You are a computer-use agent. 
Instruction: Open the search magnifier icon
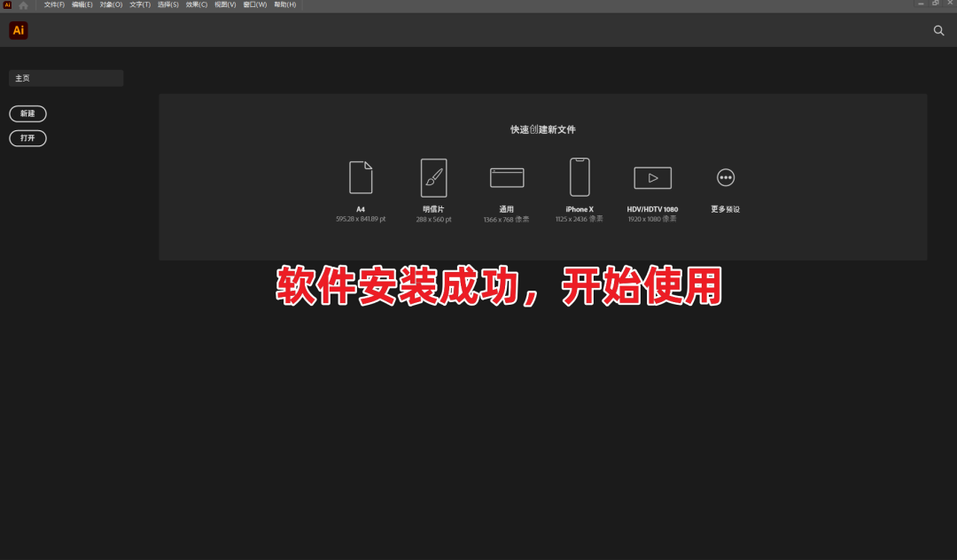(938, 30)
